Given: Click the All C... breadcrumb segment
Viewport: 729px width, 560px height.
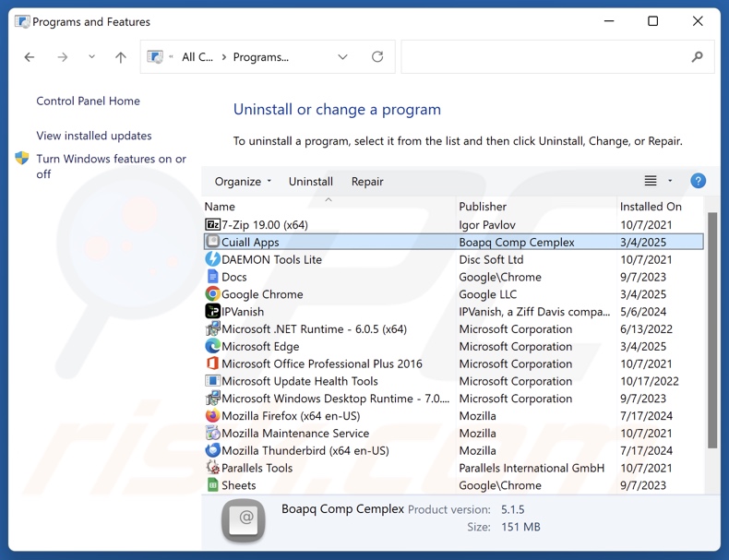Looking at the screenshot, I should [x=197, y=56].
